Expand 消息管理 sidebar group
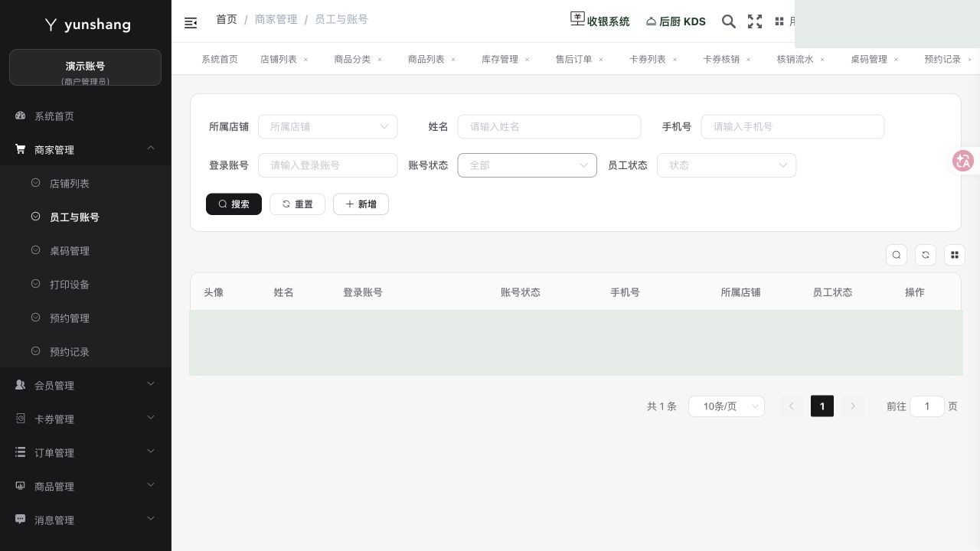 (86, 520)
